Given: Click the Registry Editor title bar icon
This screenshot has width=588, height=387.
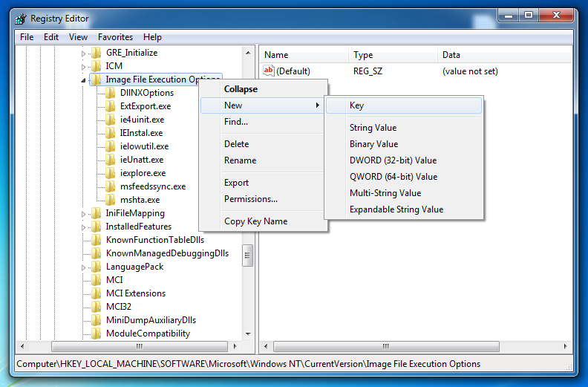Looking at the screenshot, I should point(21,19).
